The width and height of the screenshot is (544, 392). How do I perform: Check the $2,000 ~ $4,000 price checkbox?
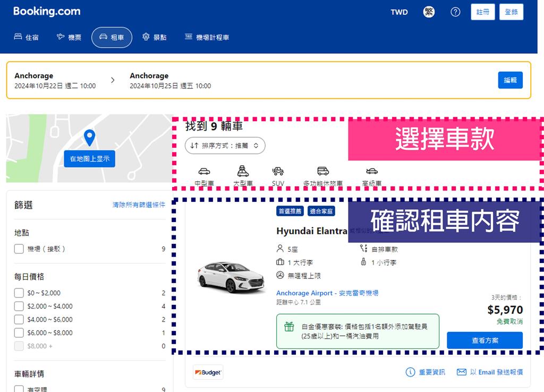[19, 306]
